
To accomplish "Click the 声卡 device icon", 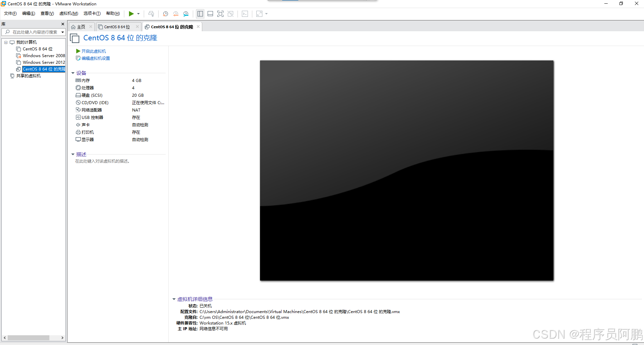I will coord(78,125).
